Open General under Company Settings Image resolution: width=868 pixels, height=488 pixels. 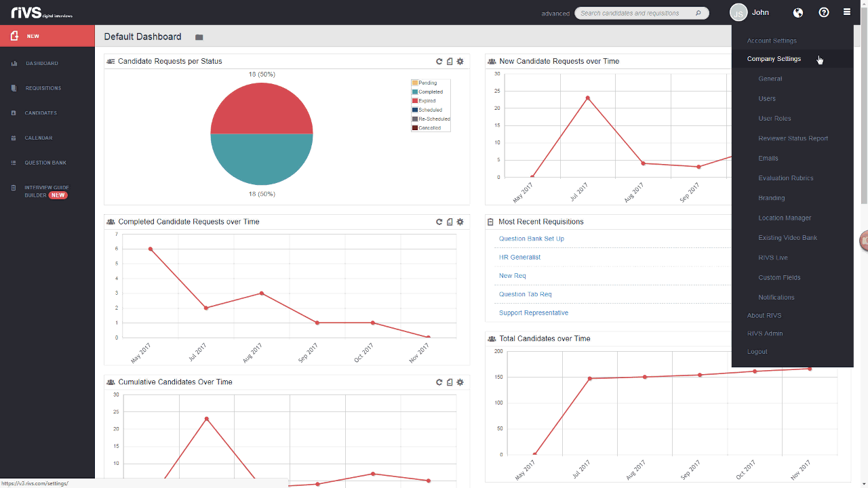tap(770, 79)
